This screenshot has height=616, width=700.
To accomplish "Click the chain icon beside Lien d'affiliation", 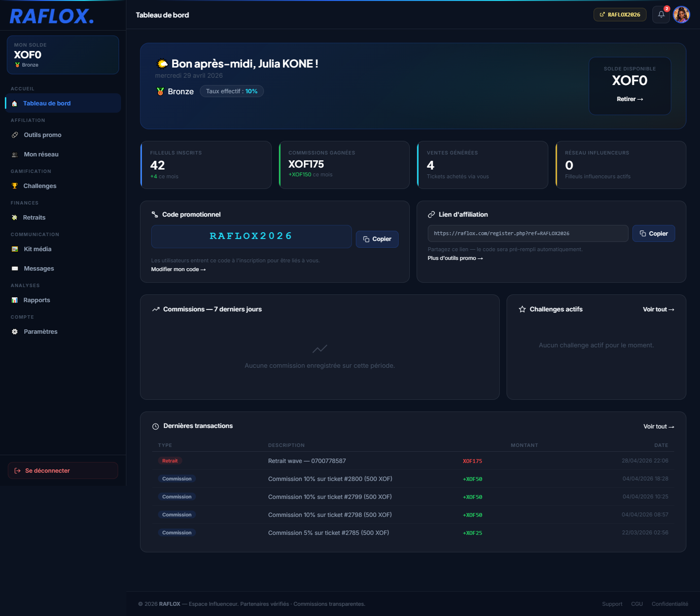I will [x=431, y=215].
